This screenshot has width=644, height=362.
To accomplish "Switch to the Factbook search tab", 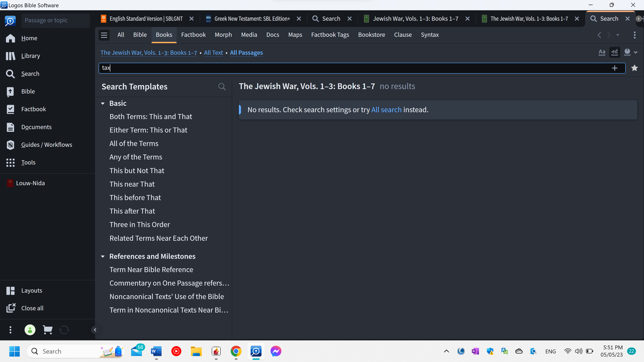I will (193, 35).
